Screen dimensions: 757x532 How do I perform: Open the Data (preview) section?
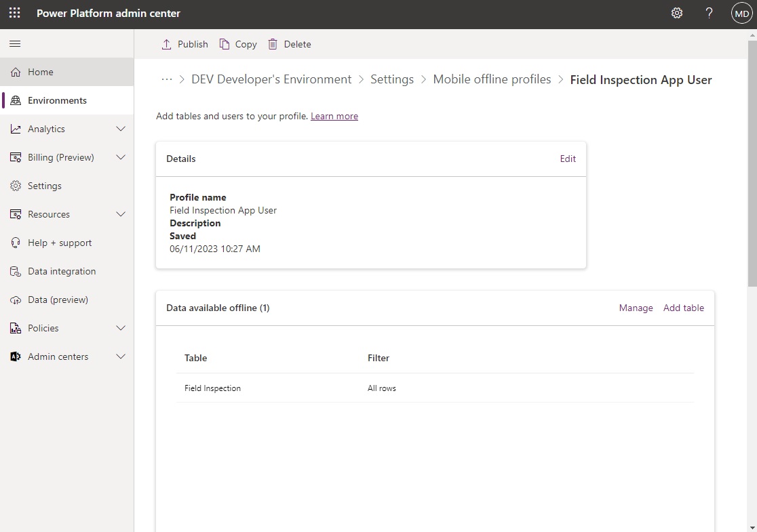point(58,300)
